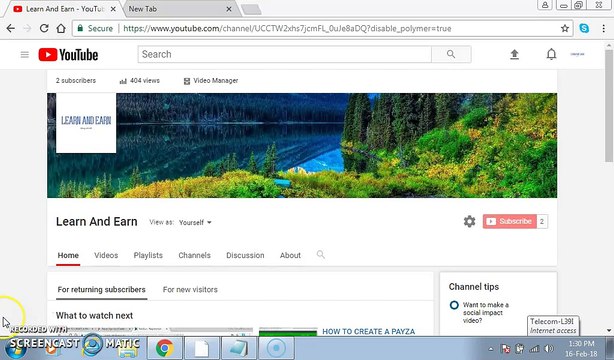Click the subscriber count box showing 2
Screen dimensions: 614x360
click(x=542, y=221)
